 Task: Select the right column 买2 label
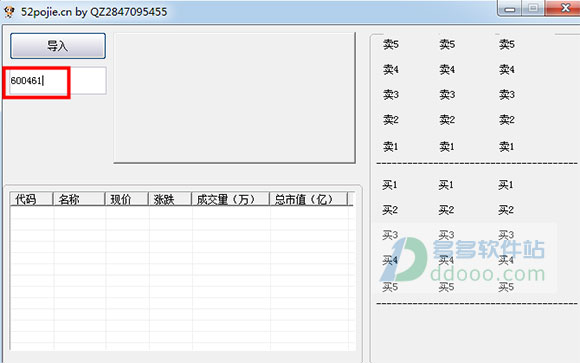(506, 210)
